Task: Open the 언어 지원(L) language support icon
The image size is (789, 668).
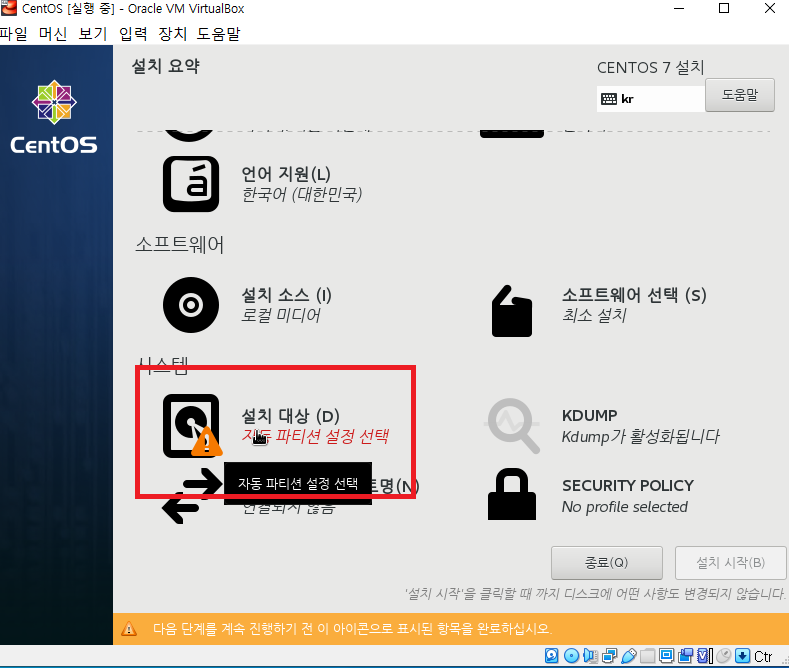Action: tap(191, 184)
